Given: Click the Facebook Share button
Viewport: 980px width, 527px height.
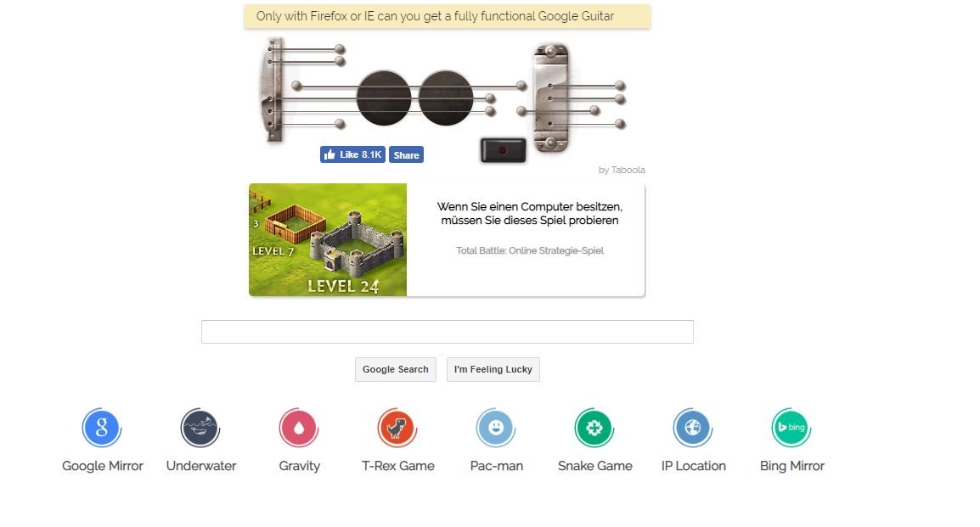Looking at the screenshot, I should 406,154.
